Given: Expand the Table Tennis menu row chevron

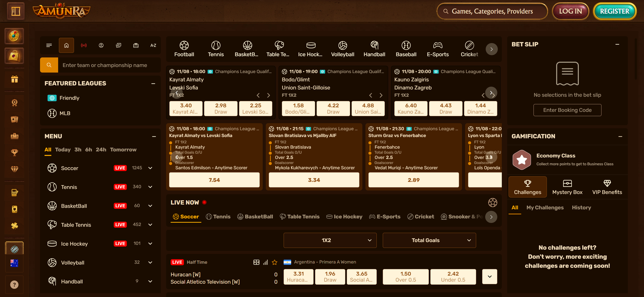Looking at the screenshot, I should pos(150,225).
